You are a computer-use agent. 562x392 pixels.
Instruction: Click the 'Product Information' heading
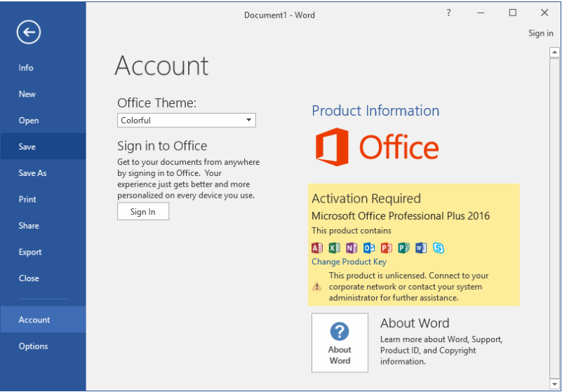(x=375, y=111)
